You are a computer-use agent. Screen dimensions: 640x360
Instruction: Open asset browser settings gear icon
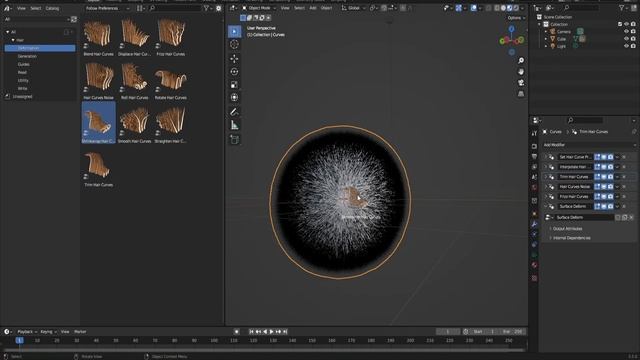coord(219,8)
